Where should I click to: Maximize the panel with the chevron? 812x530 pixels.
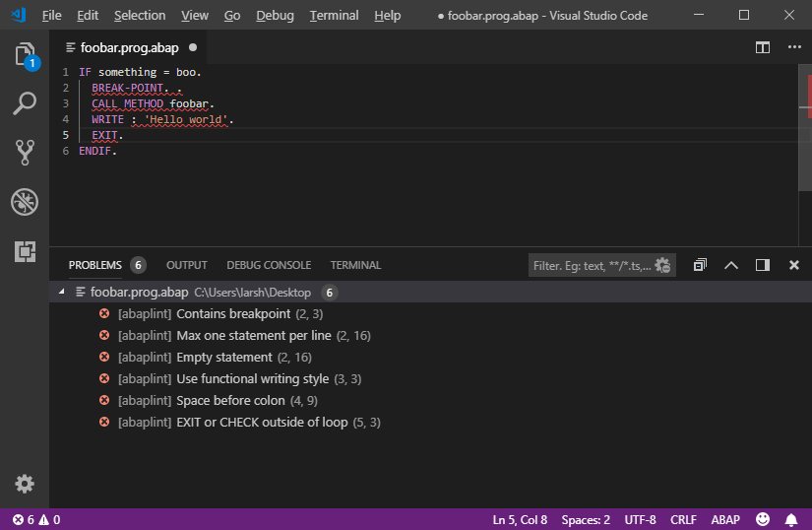tap(730, 265)
